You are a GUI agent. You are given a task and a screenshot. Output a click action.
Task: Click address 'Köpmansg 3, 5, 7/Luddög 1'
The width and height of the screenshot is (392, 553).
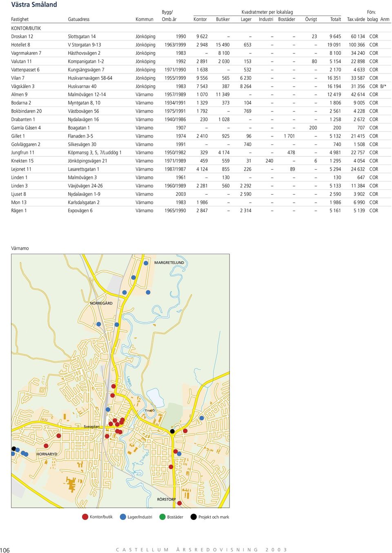[x=95, y=153]
